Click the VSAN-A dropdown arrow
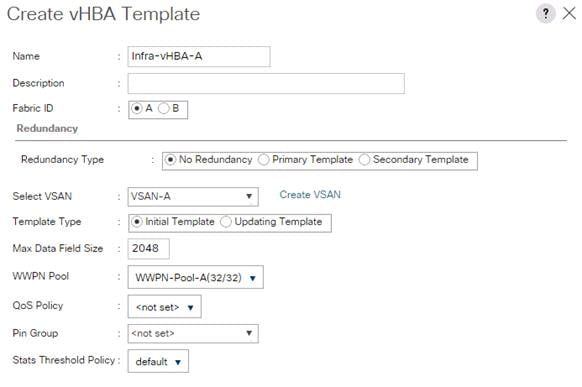The height and width of the screenshot is (387, 582). (x=249, y=196)
